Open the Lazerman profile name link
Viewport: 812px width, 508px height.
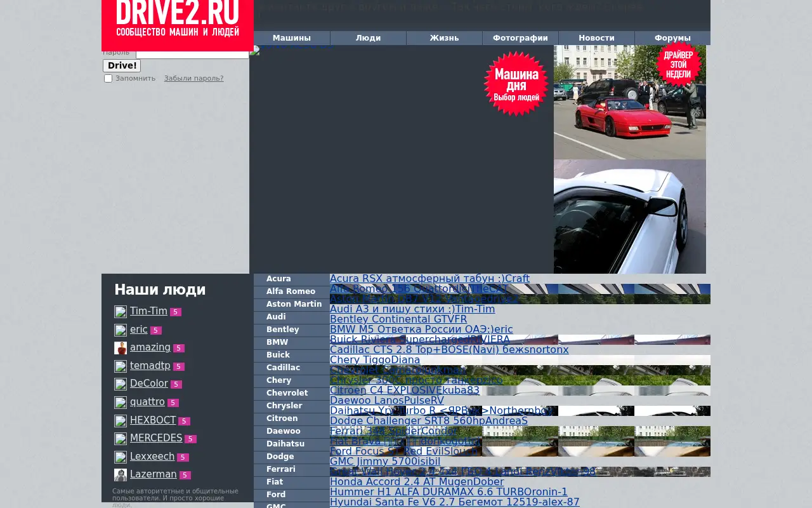coord(154,474)
